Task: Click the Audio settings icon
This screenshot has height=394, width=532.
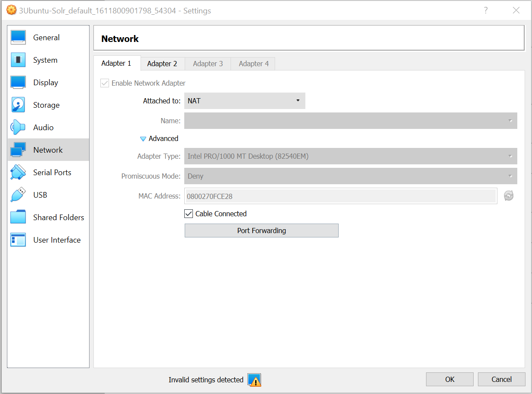Action: tap(18, 127)
